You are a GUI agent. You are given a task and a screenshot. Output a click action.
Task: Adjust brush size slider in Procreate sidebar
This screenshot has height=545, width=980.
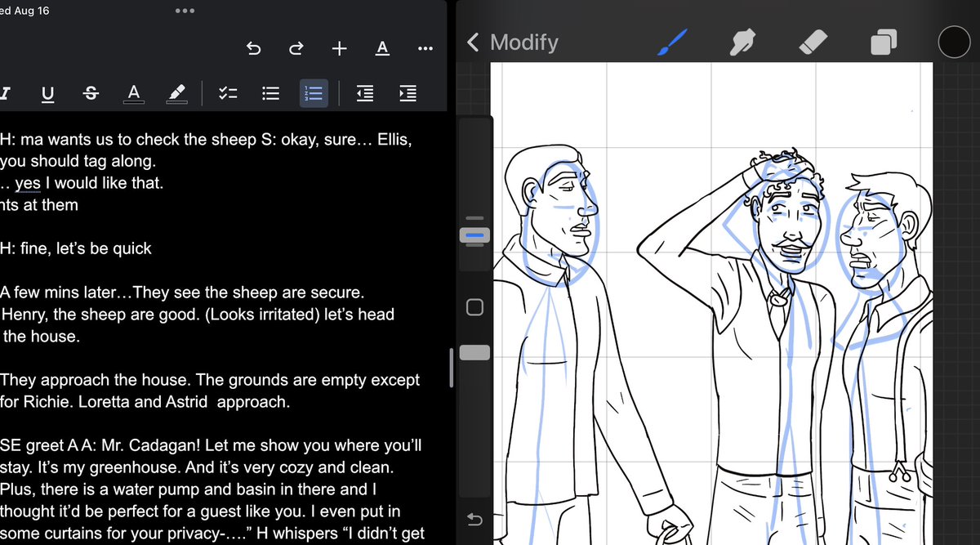474,235
